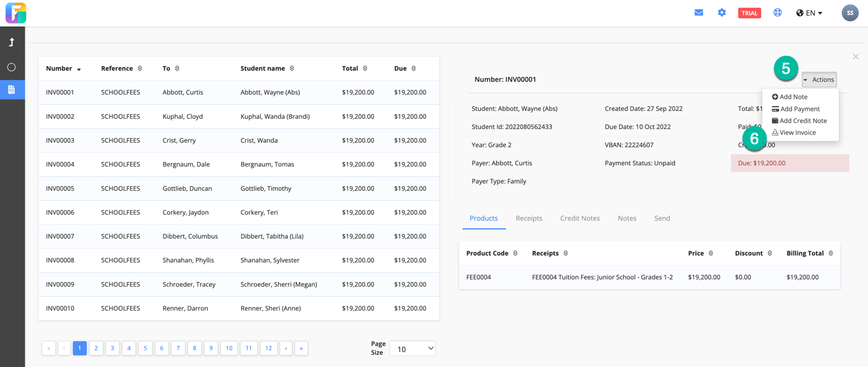Click the help lifebuoy icon
The height and width of the screenshot is (367, 868).
[x=777, y=13]
